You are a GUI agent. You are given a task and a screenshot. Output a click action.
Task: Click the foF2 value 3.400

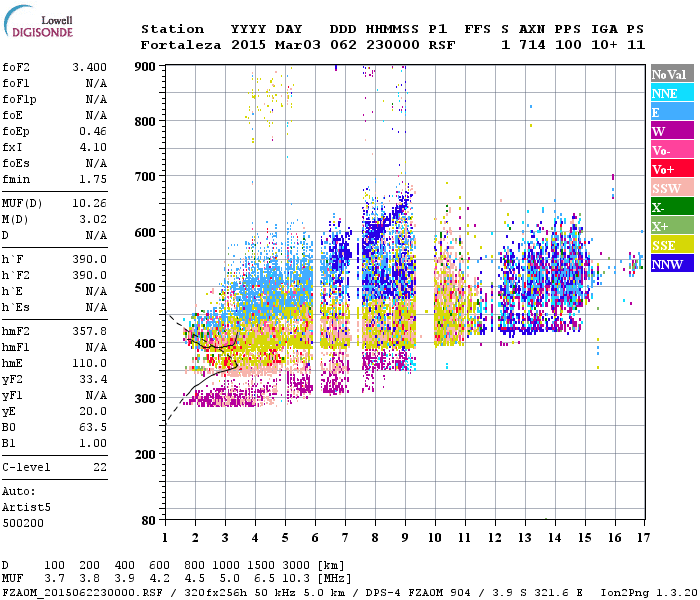click(x=89, y=67)
